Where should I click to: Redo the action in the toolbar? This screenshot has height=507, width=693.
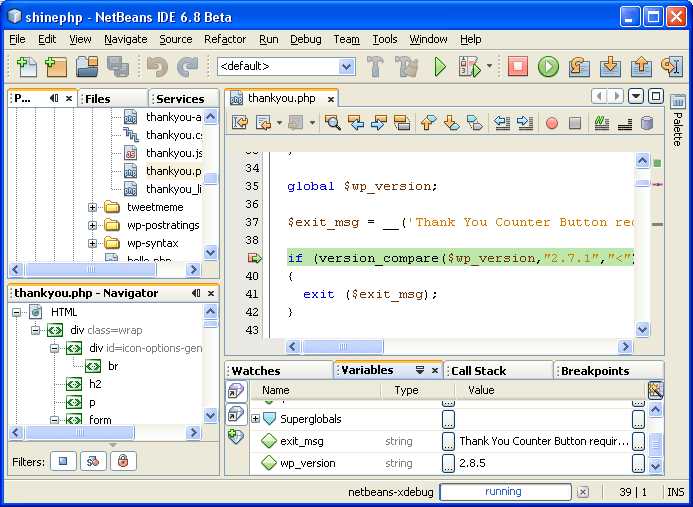tap(187, 67)
